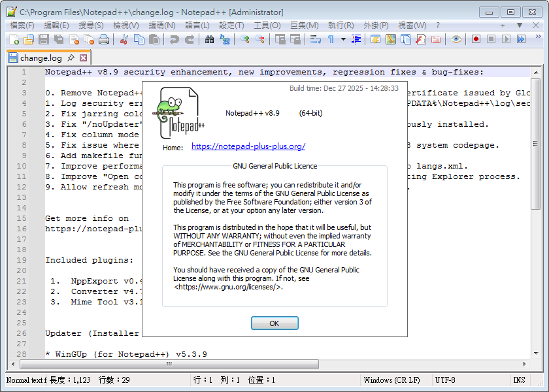Close the change.log tab with red X
The height and width of the screenshot is (392, 549).
[84, 57]
